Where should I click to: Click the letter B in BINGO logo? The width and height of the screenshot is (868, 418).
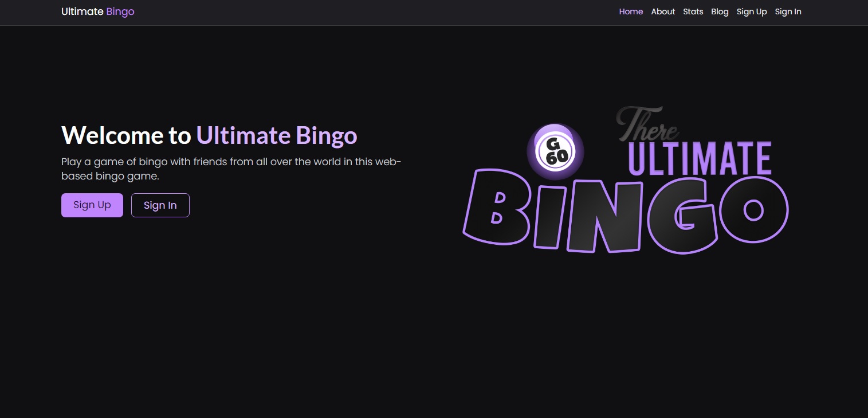pos(497,207)
